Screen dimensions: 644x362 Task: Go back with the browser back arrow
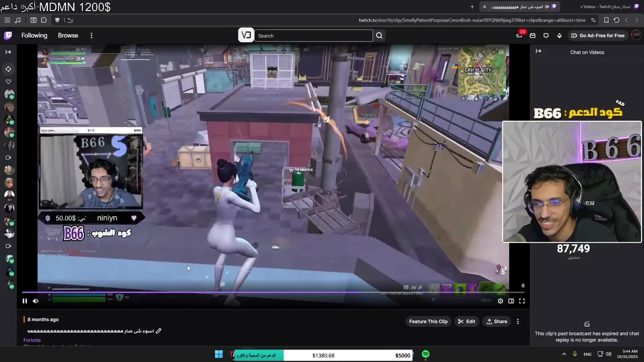636,20
